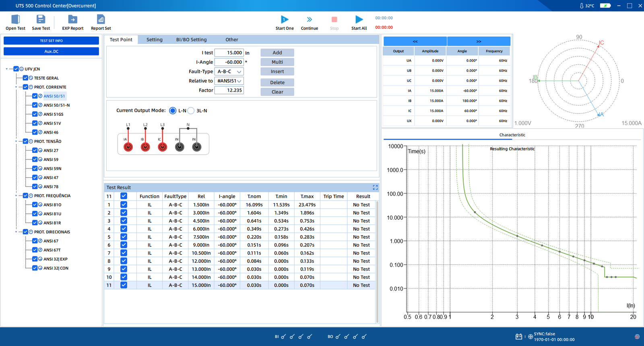Click next >> output page button
This screenshot has width=644, height=346.
click(x=479, y=41)
